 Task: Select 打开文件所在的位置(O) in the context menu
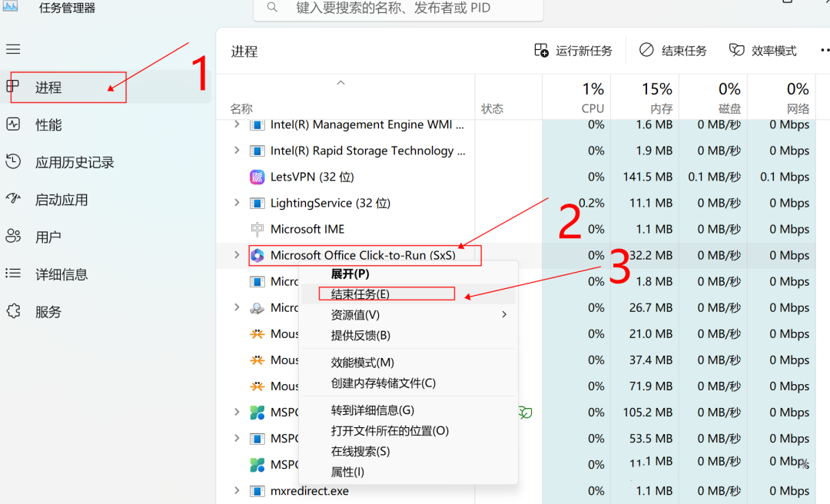408,431
